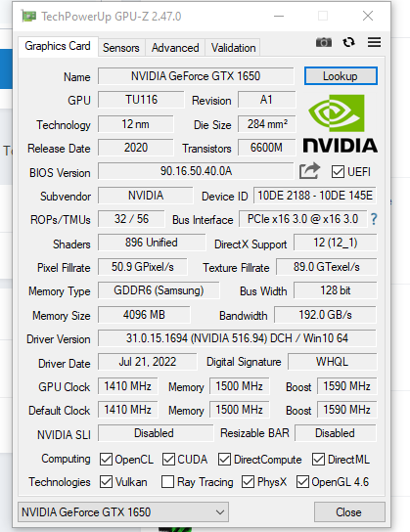Click the Revision value A1
The image size is (410, 532).
click(x=266, y=100)
